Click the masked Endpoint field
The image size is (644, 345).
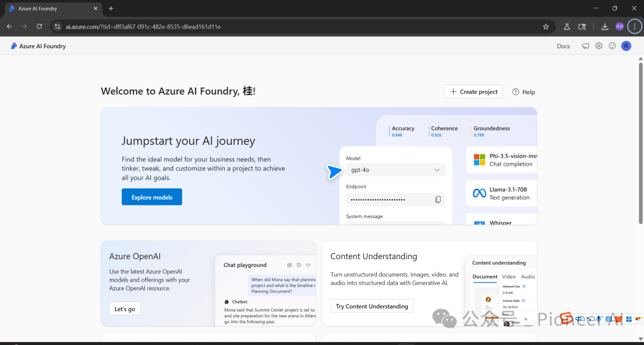(x=395, y=200)
